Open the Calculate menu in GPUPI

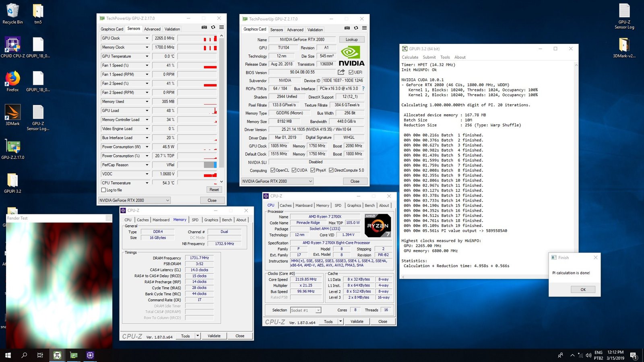click(x=410, y=57)
